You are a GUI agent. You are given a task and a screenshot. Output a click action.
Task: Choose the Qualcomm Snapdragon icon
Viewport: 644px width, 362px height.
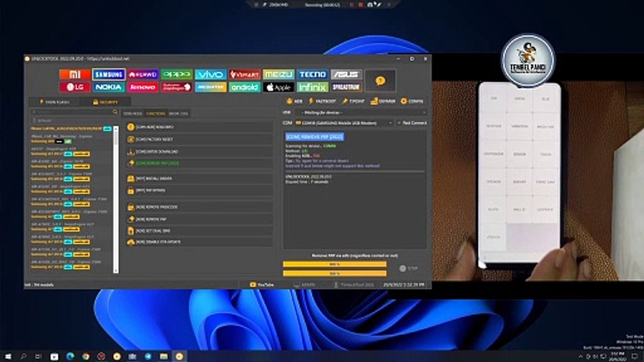click(x=177, y=87)
